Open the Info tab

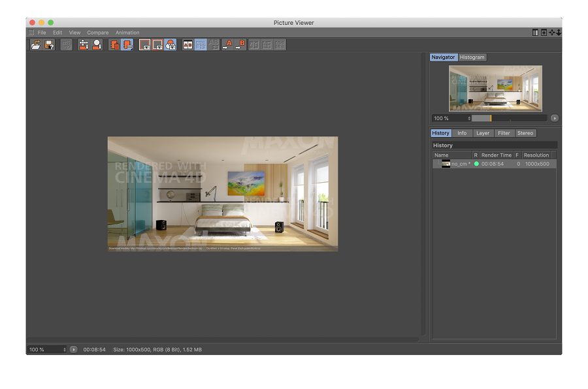tap(462, 133)
